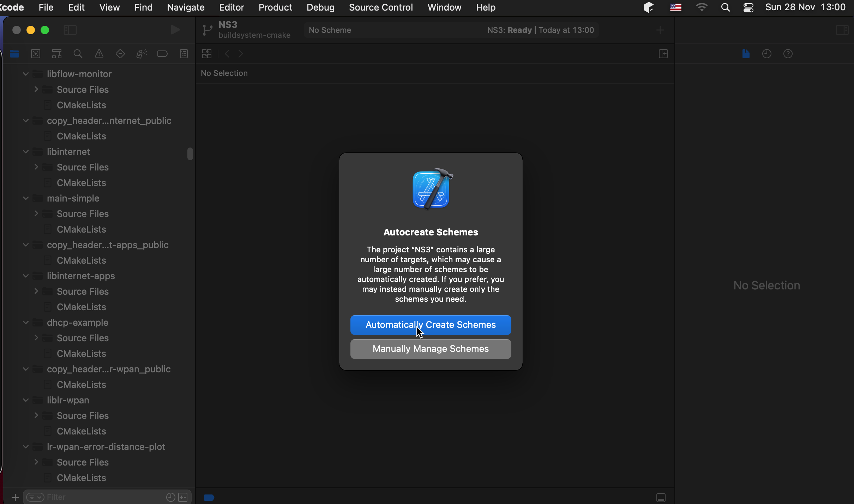Open the Report navigator icon
Image resolution: width=854 pixels, height=504 pixels.
tap(184, 54)
